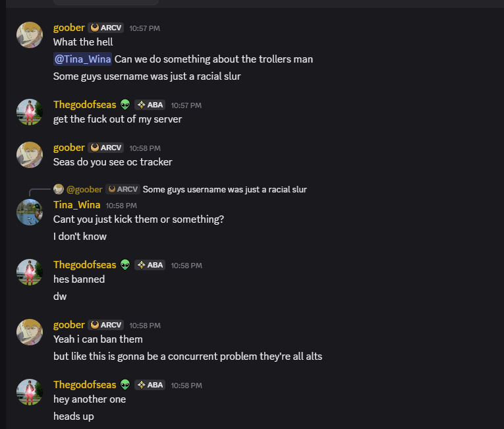This screenshot has height=429, width=504.
Task: Click goober's avatar next to "Yeah i can ban them"
Action: pos(30,332)
